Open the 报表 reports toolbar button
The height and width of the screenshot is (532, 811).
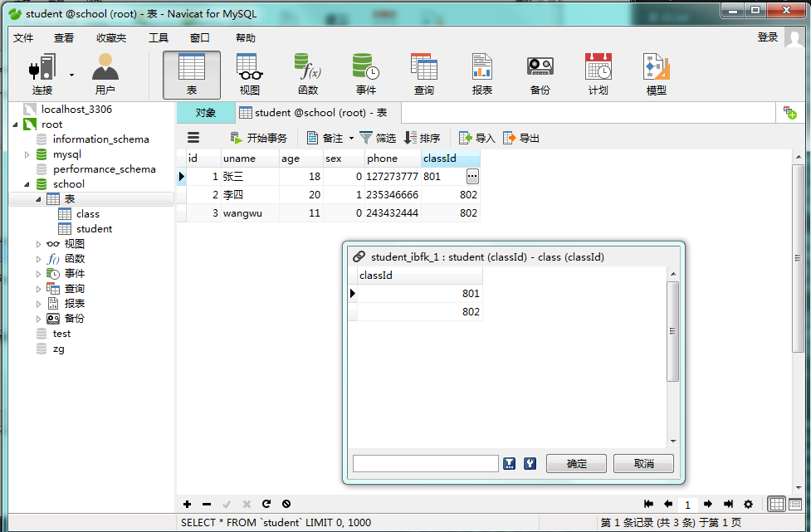pos(482,75)
